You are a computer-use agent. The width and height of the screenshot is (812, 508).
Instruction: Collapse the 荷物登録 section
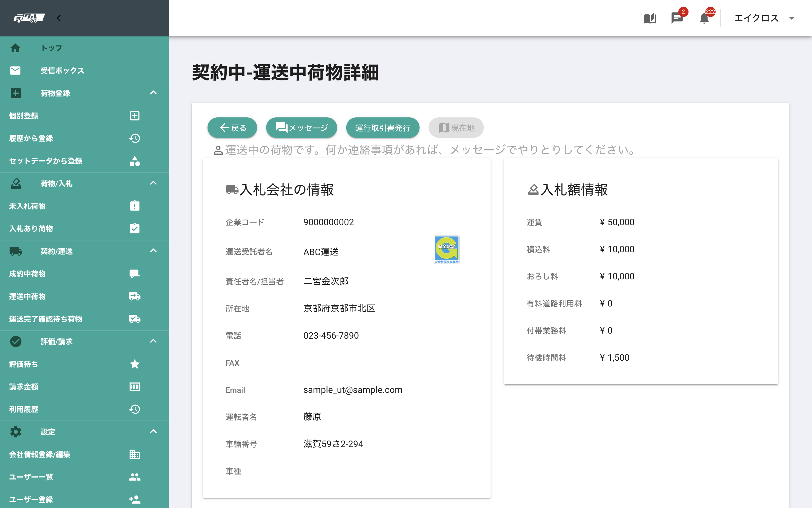pyautogui.click(x=153, y=93)
